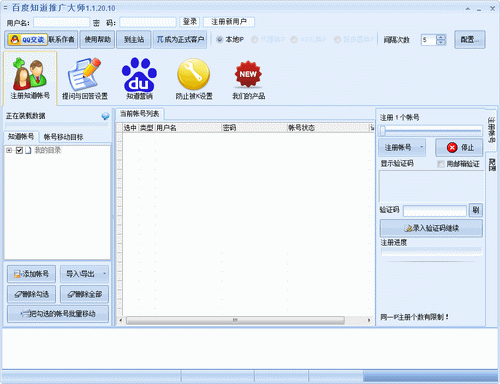Screen dimensions: 500x384
Task: Select the 当前帐号列表 tab
Action: click(x=140, y=114)
